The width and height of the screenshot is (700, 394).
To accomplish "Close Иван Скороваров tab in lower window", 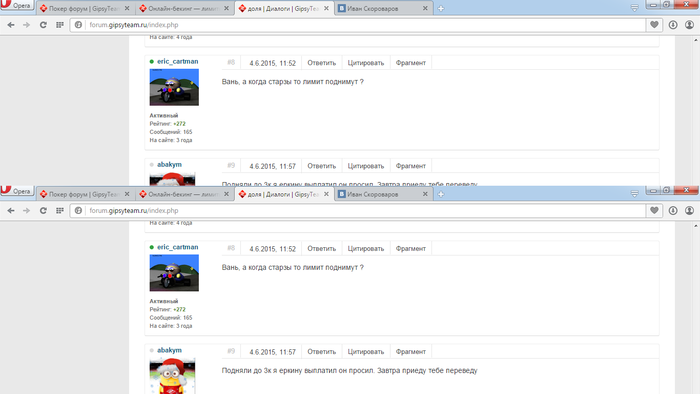I will point(425,194).
